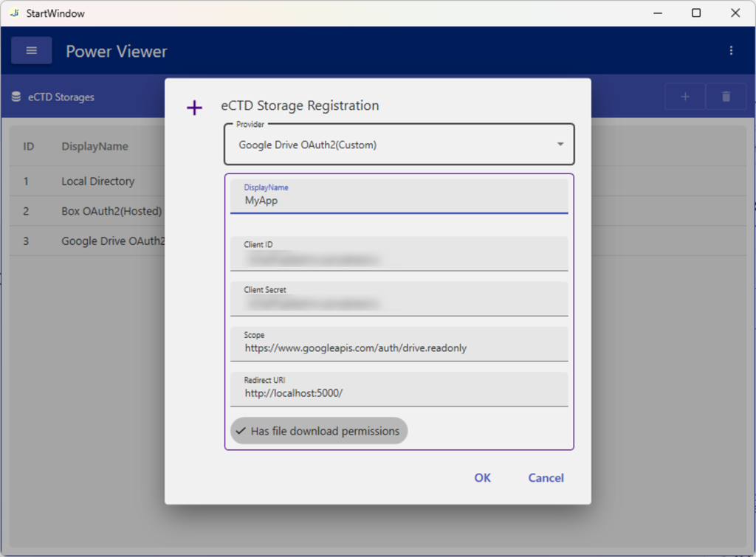Viewport: 756px width, 557px height.
Task: Select the Local Directory storage row
Action: (97, 181)
